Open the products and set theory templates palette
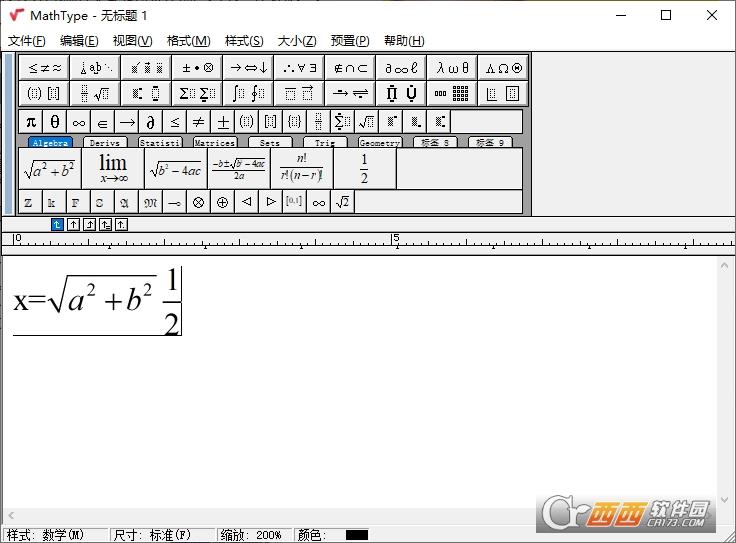The image size is (736, 543). pyautogui.click(x=401, y=93)
